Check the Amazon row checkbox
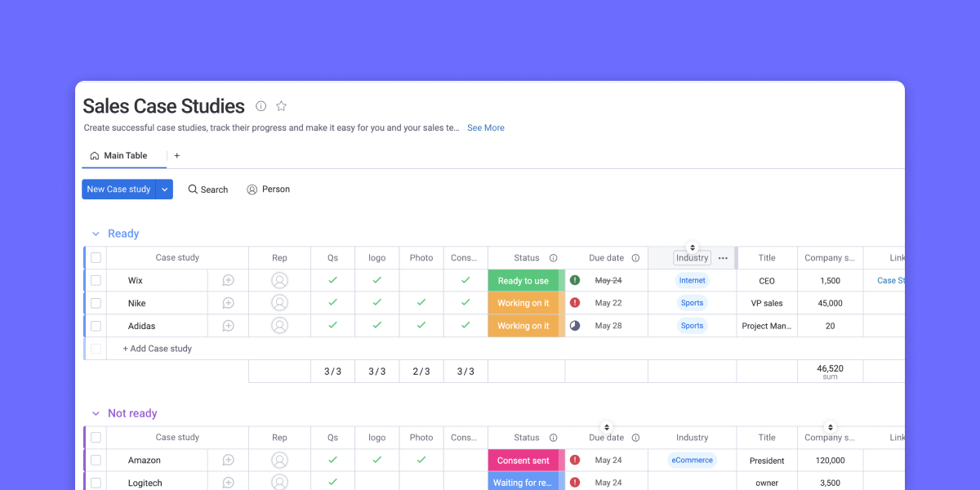 (96, 461)
